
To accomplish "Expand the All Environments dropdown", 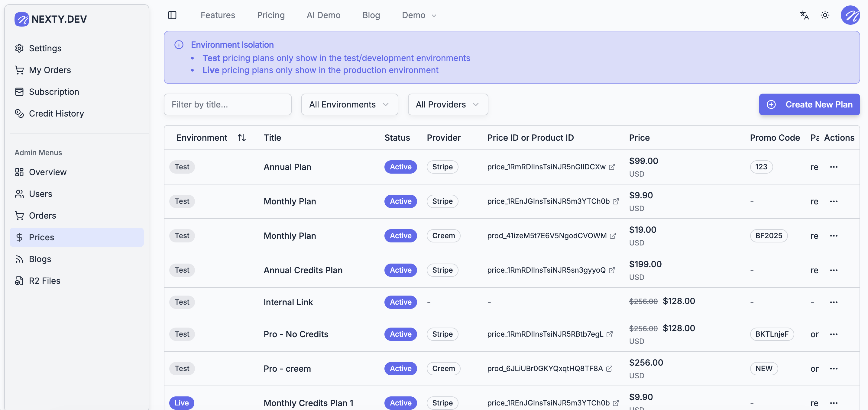I will (x=349, y=105).
